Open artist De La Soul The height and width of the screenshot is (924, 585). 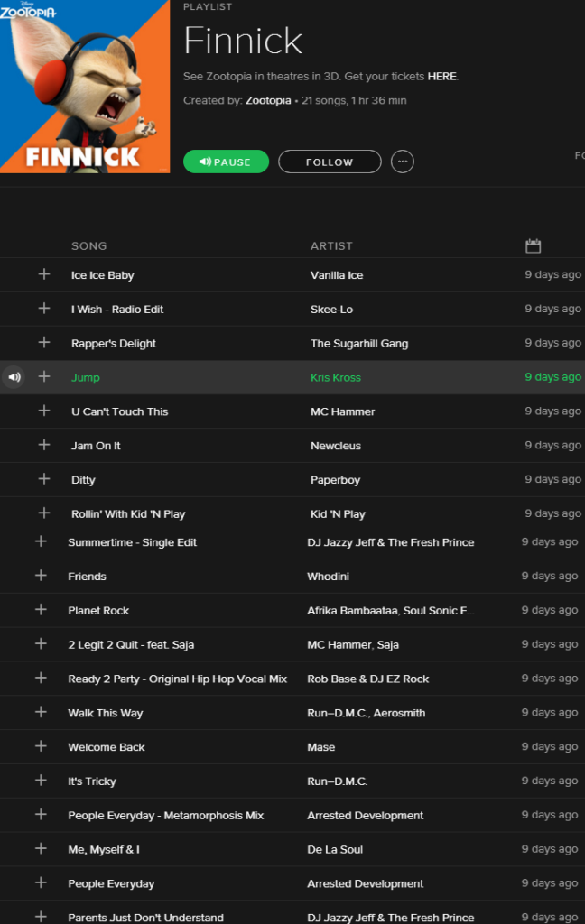point(335,850)
